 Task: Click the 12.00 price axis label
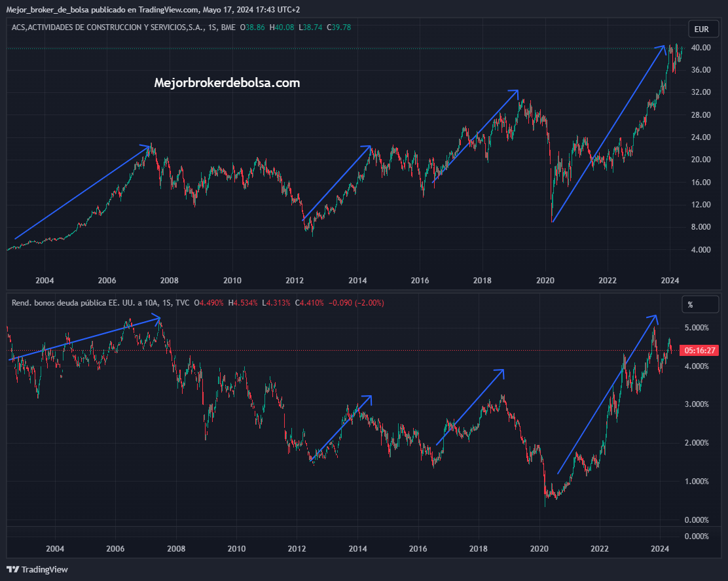tap(701, 204)
